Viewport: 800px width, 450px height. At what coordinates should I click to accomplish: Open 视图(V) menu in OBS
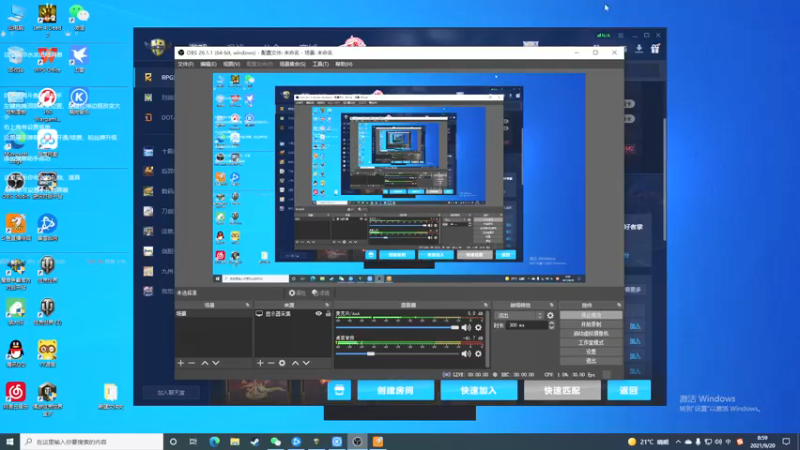(231, 64)
